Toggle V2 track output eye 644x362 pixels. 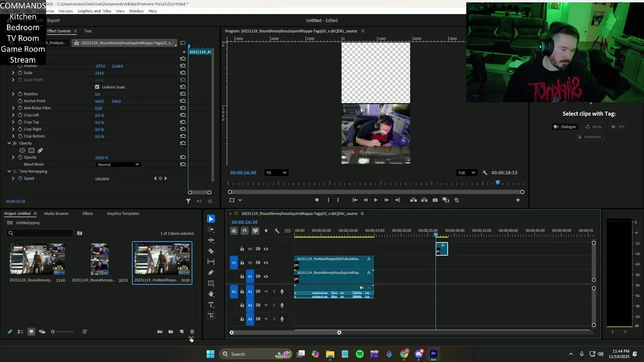266,262
